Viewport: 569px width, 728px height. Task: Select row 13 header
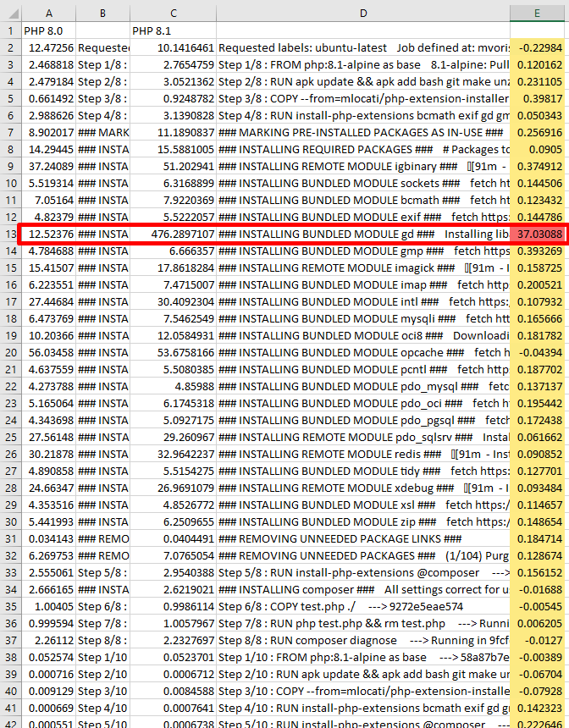[x=11, y=234]
